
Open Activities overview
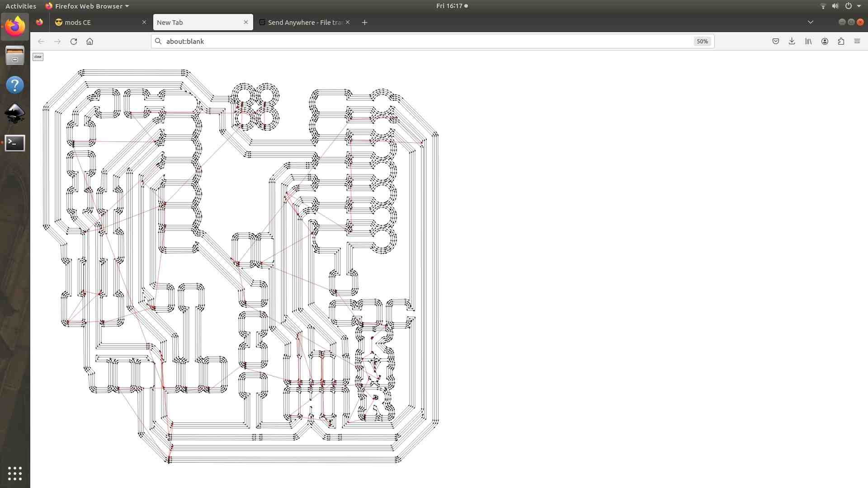tap(21, 6)
